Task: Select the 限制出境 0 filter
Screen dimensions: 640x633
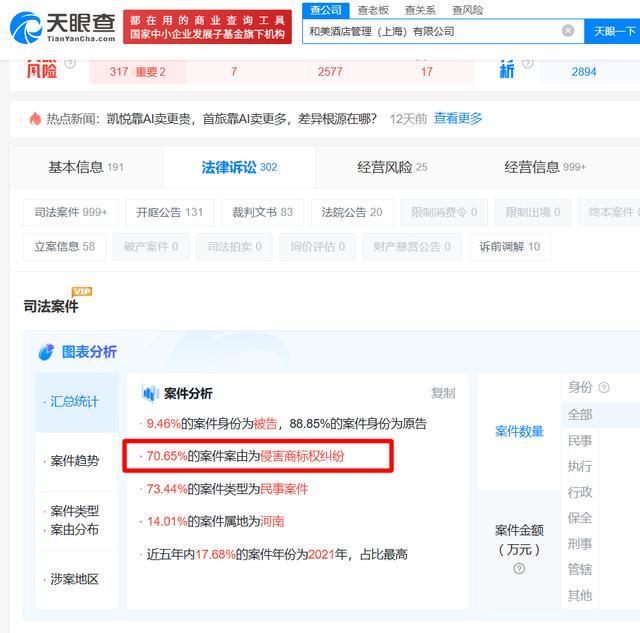Action: point(533,212)
